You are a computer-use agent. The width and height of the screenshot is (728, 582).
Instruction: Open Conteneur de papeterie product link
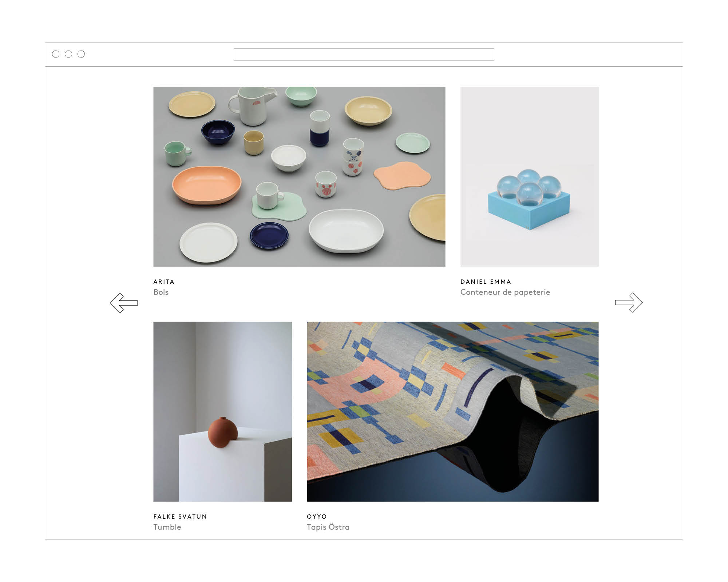(x=505, y=292)
